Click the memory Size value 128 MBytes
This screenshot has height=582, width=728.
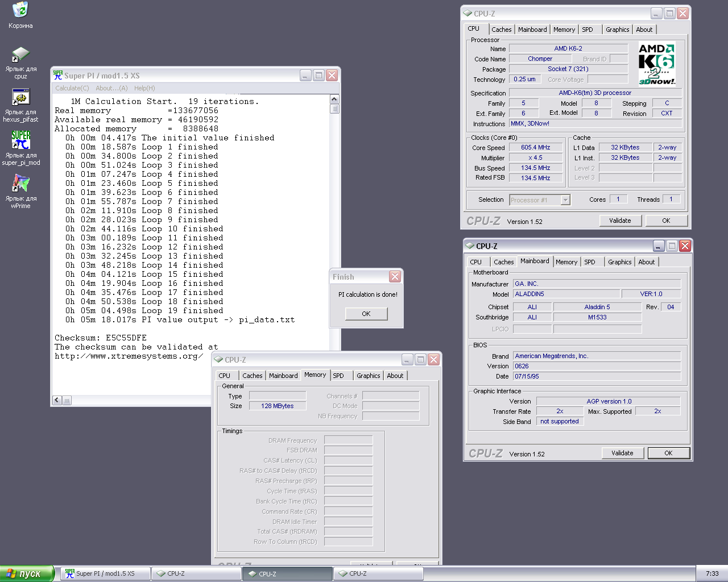click(x=278, y=406)
